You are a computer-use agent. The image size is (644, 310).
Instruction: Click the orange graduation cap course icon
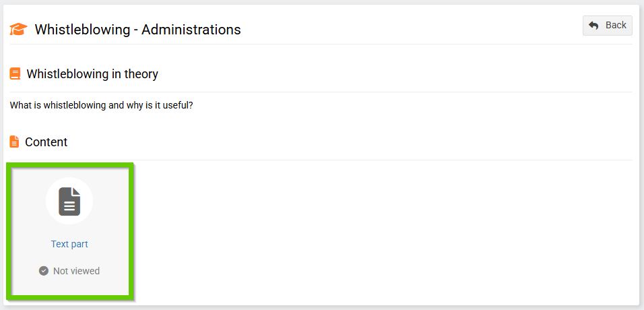[18, 30]
